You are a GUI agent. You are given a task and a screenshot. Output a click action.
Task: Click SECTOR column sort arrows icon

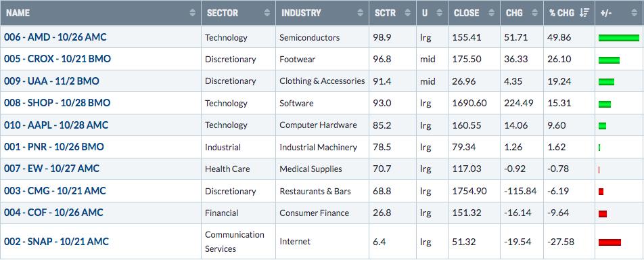point(267,13)
